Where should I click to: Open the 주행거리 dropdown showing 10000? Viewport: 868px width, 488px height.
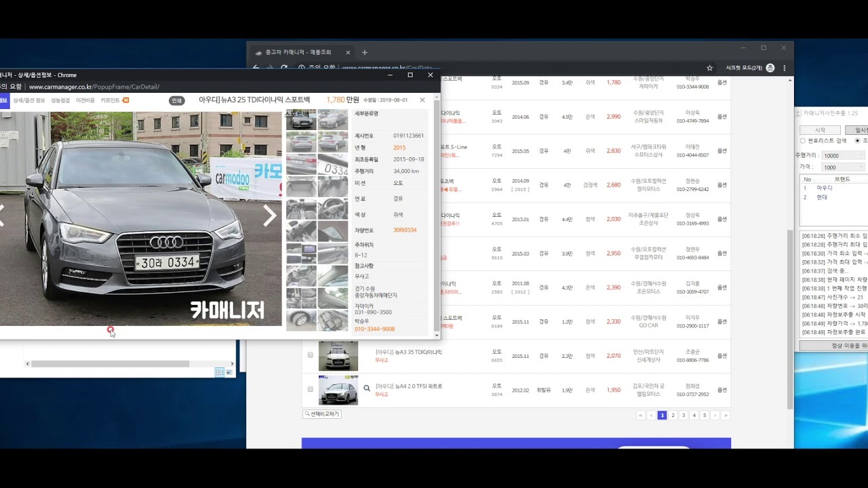click(x=843, y=156)
